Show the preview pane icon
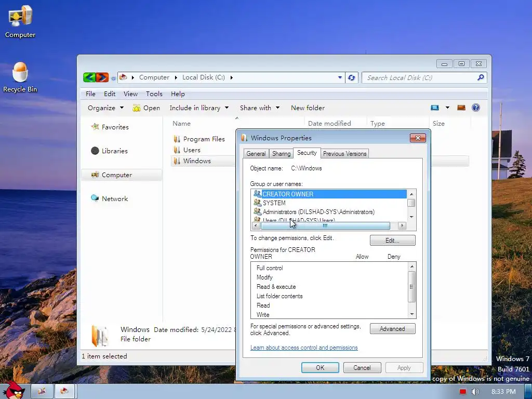 [x=461, y=108]
